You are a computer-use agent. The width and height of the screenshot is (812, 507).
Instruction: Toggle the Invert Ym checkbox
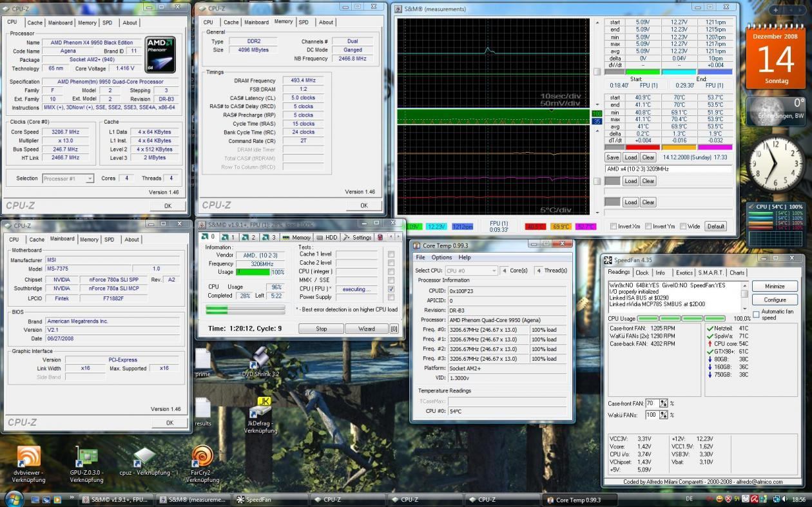[648, 227]
